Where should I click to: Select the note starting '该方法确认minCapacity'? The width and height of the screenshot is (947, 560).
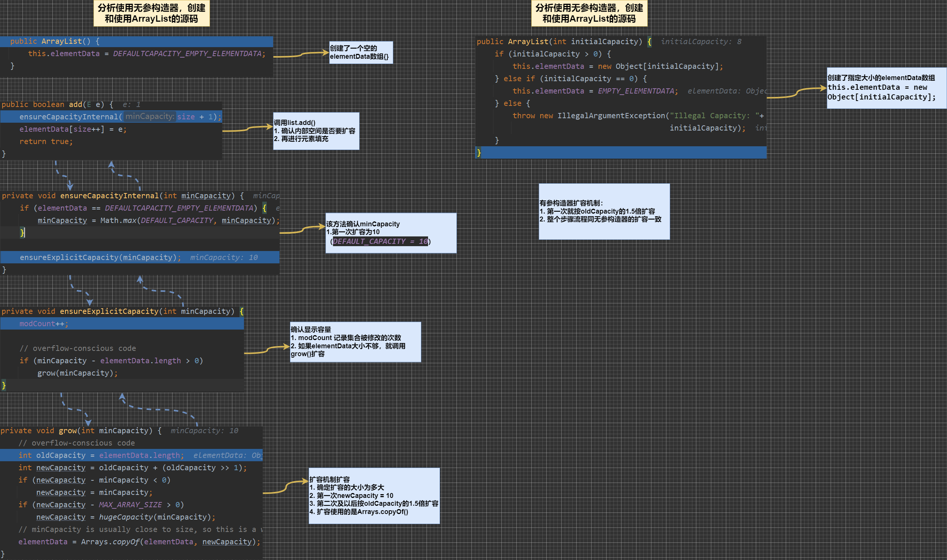[391, 233]
